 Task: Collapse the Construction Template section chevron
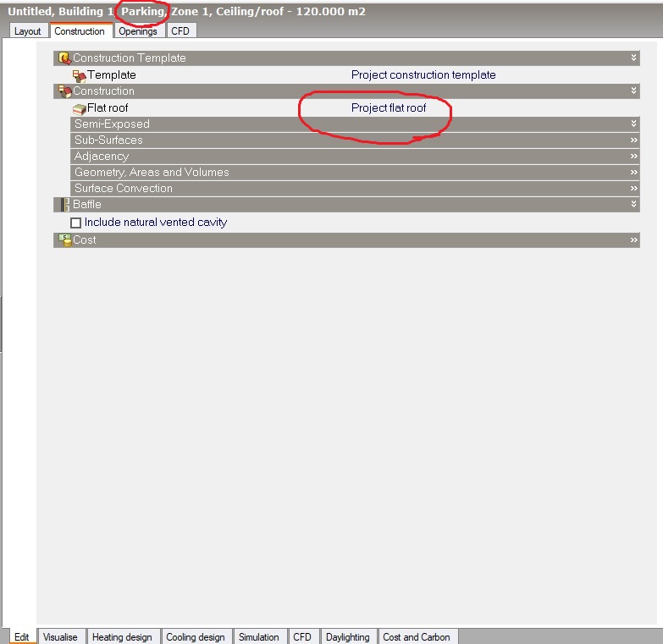633,58
